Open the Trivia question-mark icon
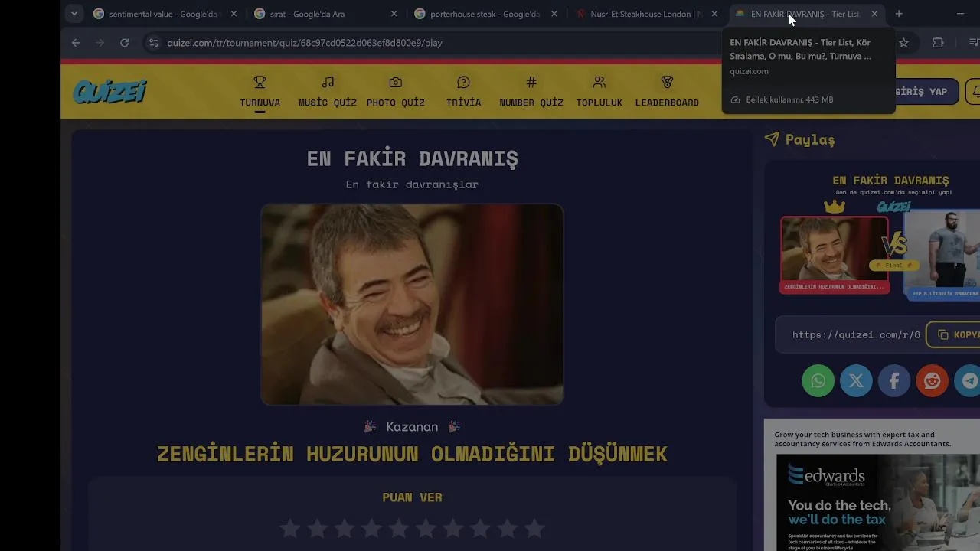 click(463, 82)
